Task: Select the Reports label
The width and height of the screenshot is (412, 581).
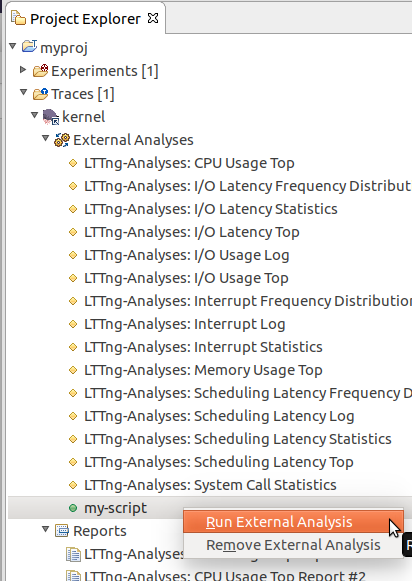Action: 100,531
